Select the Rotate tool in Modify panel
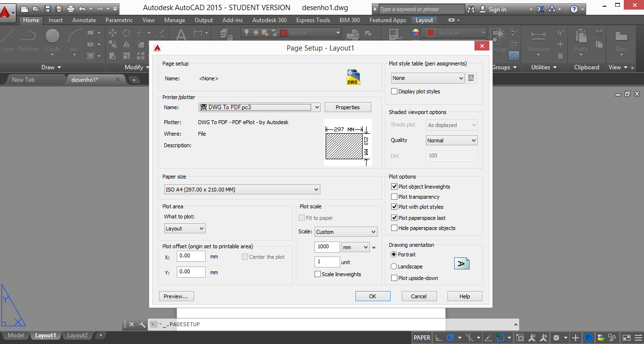The width and height of the screenshot is (644, 344). point(126,33)
